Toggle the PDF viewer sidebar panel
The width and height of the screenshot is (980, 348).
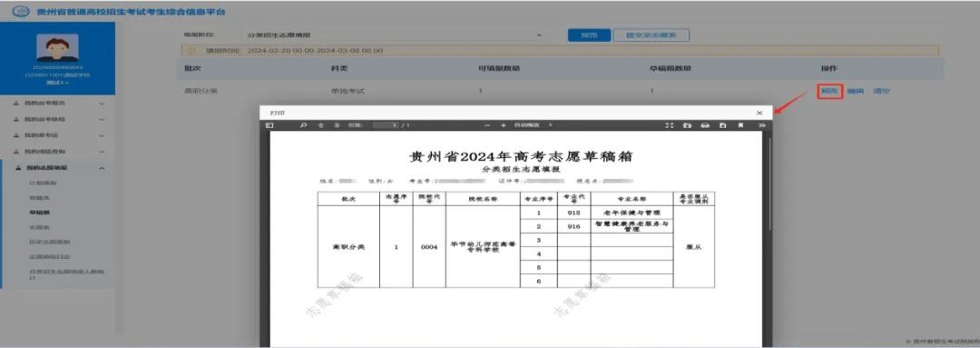[x=270, y=125]
